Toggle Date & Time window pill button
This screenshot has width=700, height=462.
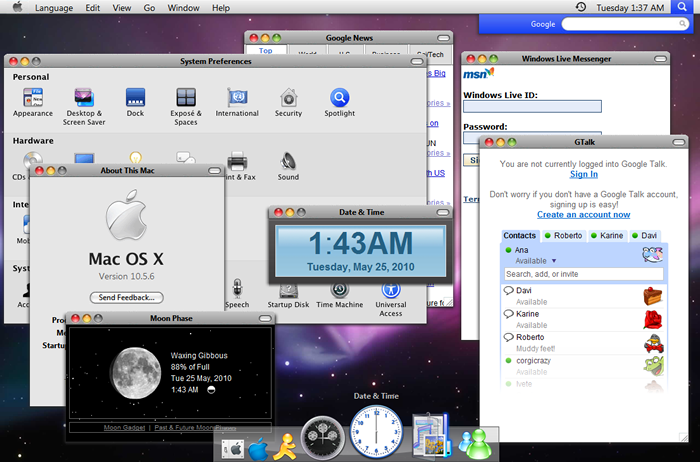coord(443,212)
